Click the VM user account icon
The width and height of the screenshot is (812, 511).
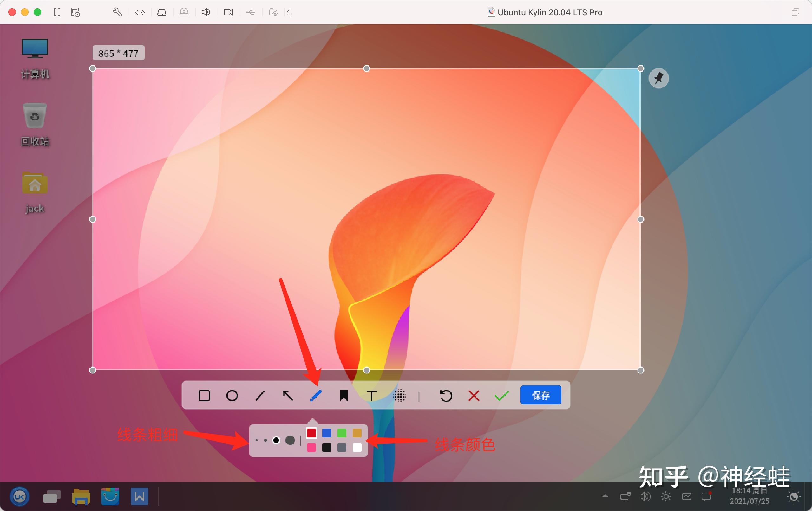coord(184,12)
